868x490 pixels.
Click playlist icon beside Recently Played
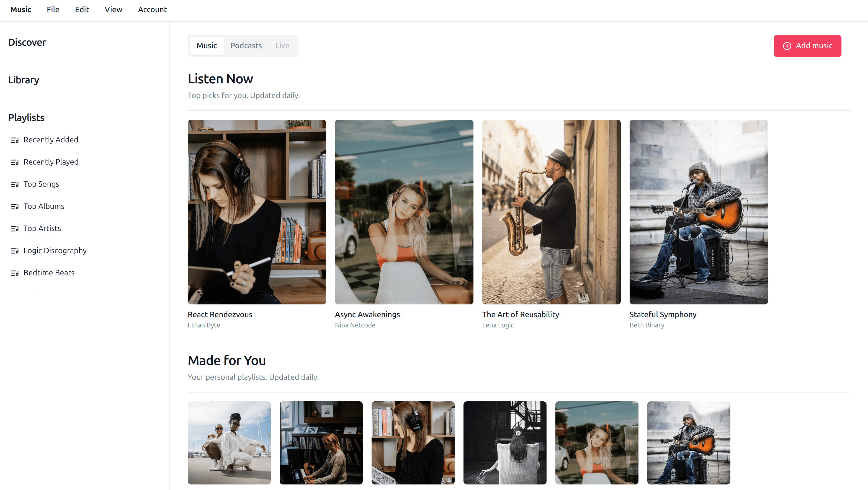(14, 162)
